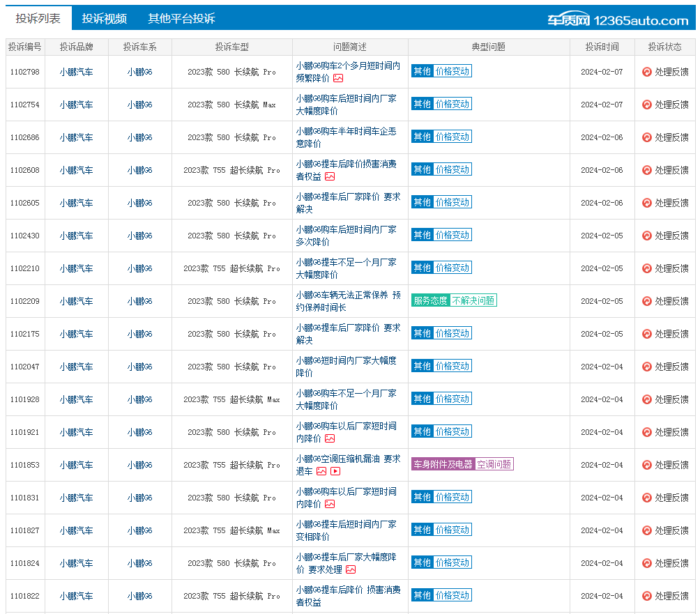Switch to 投诉视频 tab
Viewport: 700px width, 614px height.
[104, 19]
